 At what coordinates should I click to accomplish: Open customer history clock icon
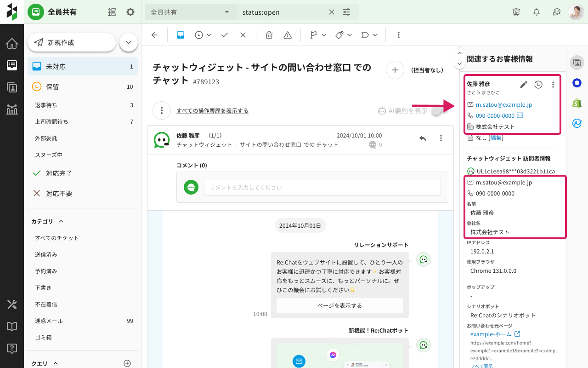[x=538, y=85]
